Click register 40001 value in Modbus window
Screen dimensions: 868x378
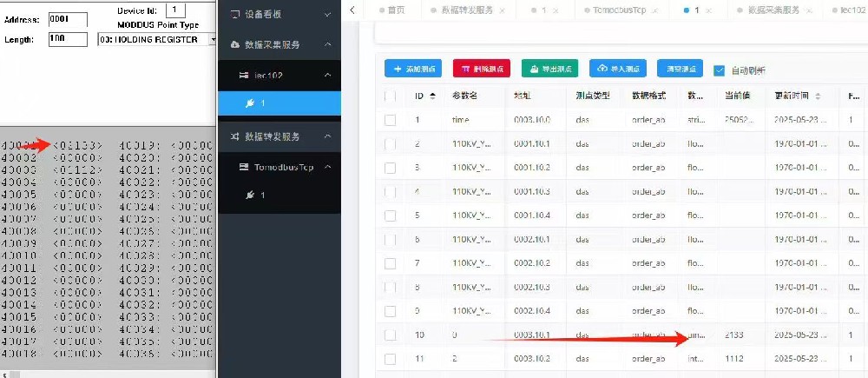point(77,145)
